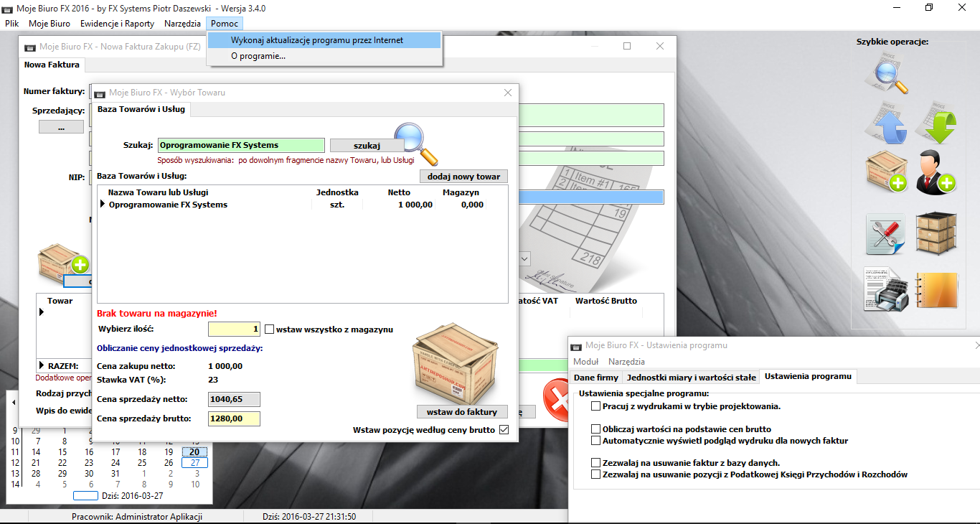Click 'Wybierz ilość' quantity field

pos(234,329)
